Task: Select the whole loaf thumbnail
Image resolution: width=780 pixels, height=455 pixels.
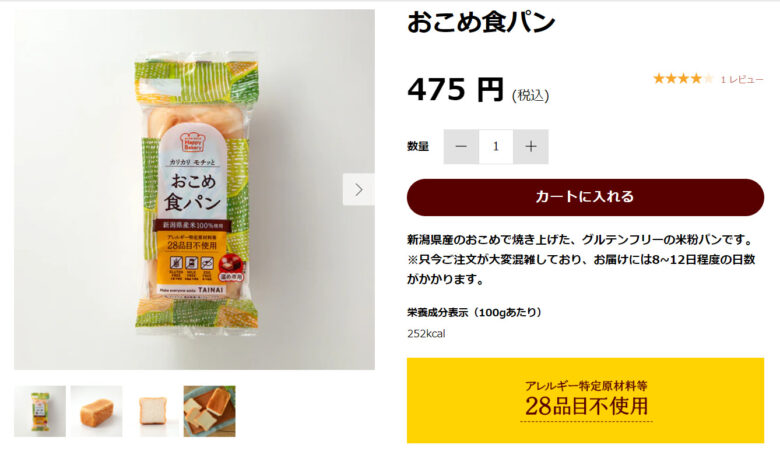Action: [97, 411]
